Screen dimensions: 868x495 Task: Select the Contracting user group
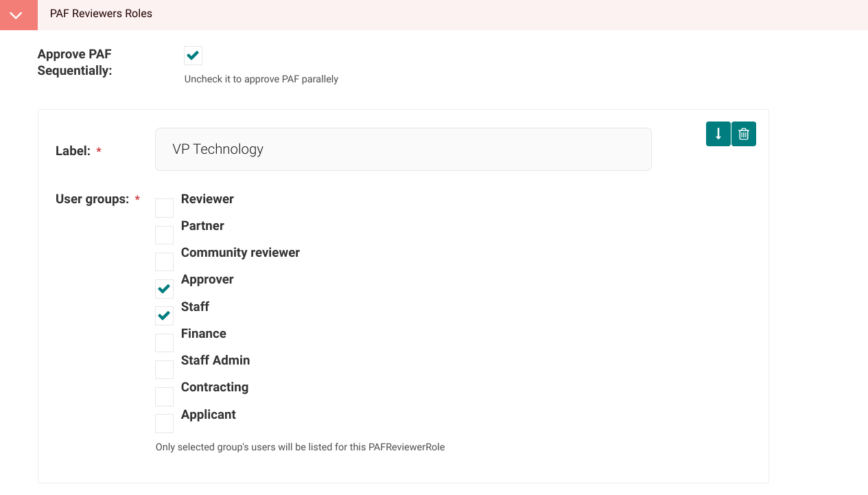coord(164,396)
